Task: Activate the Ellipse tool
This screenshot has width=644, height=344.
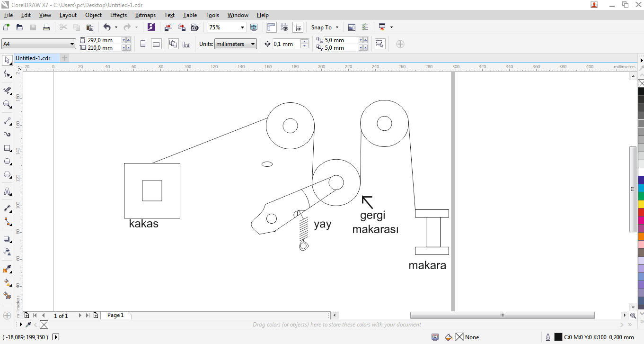Action: pos(7,162)
